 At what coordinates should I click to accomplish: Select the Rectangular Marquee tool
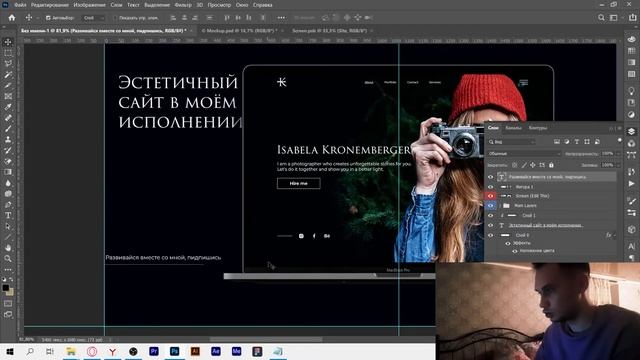pos(8,53)
